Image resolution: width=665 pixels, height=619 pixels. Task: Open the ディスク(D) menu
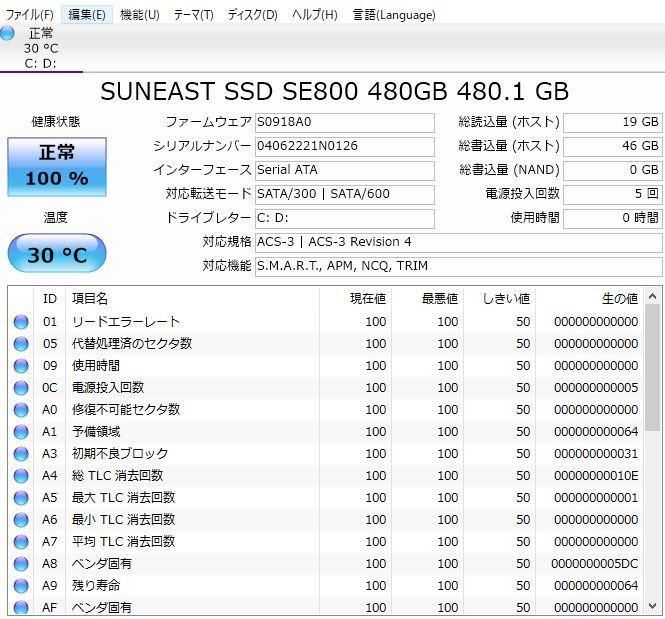[x=252, y=15]
